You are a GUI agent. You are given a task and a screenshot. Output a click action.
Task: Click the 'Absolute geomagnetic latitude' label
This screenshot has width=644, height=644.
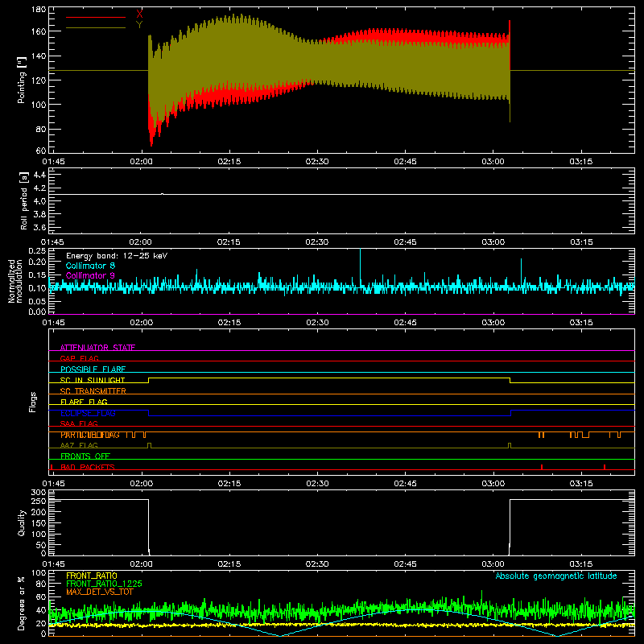coord(556,576)
